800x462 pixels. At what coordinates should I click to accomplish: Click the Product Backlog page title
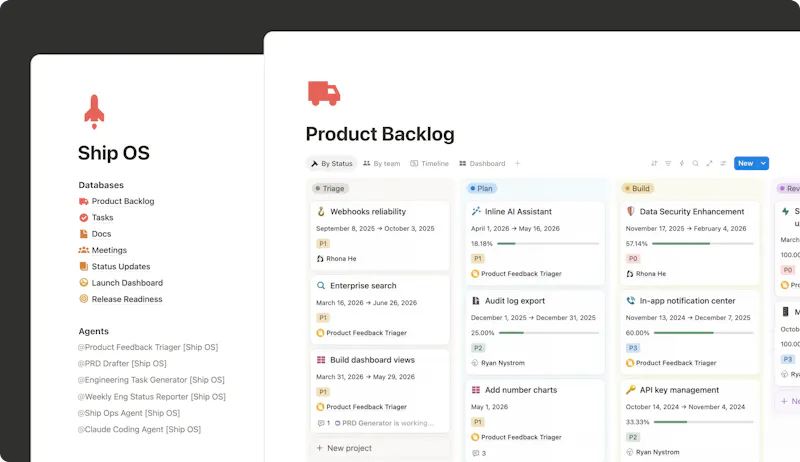[380, 134]
